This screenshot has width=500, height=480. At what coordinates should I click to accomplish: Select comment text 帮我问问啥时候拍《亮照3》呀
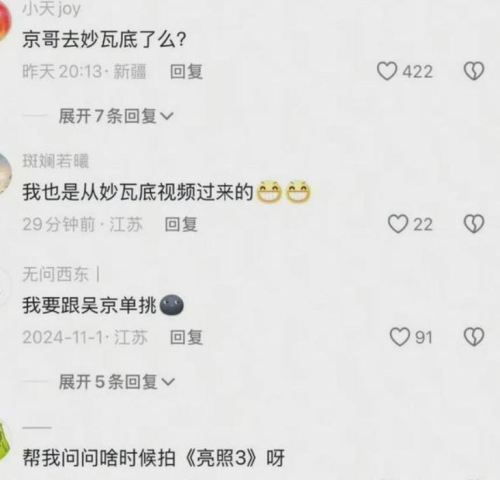(x=153, y=458)
